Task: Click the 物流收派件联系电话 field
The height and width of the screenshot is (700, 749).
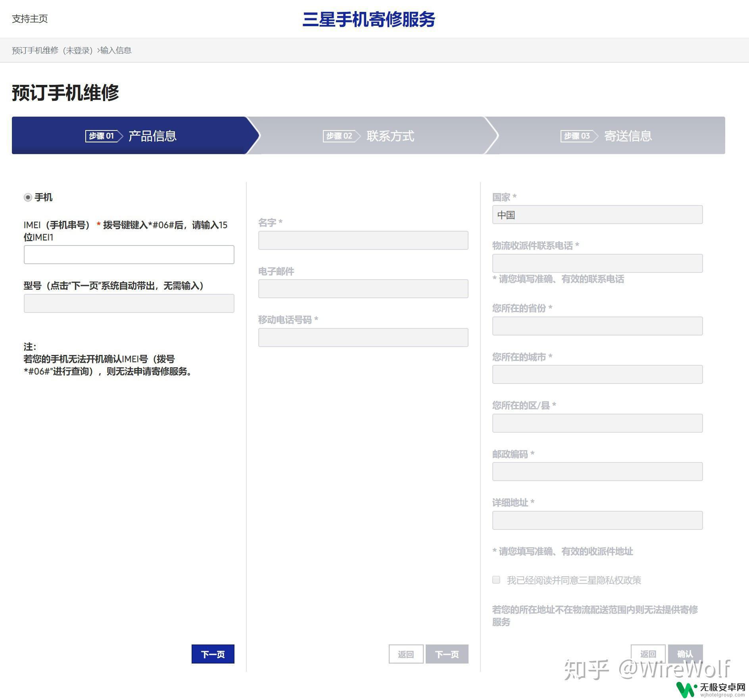Action: click(x=597, y=263)
